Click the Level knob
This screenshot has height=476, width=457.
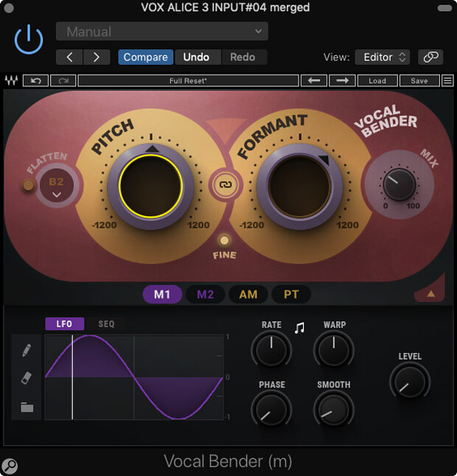click(410, 382)
